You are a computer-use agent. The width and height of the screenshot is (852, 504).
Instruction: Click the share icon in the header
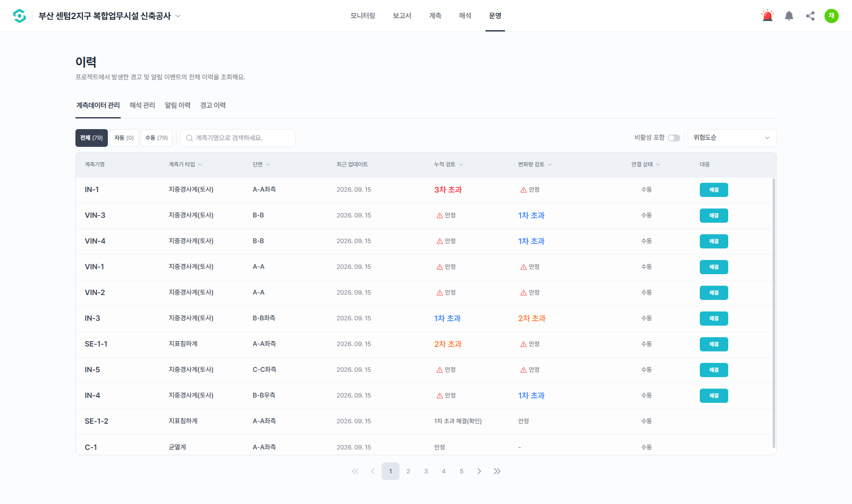tap(810, 16)
